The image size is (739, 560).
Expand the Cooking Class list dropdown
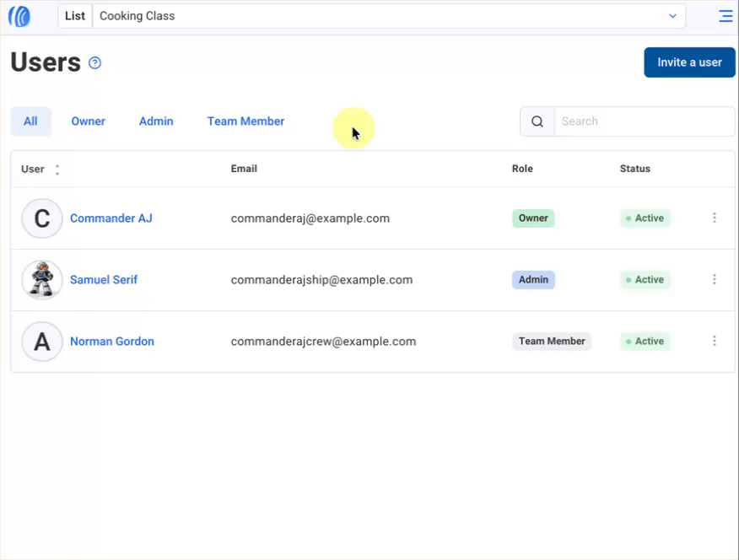click(388, 16)
